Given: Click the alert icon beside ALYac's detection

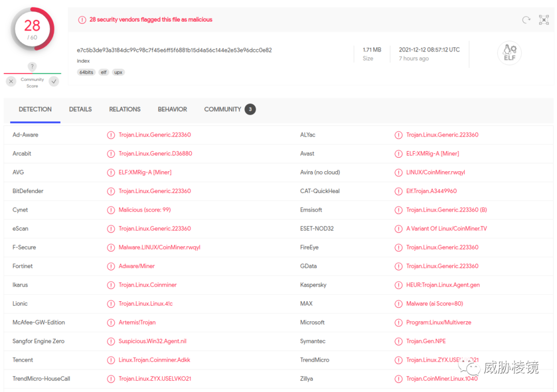Looking at the screenshot, I should (x=399, y=135).
